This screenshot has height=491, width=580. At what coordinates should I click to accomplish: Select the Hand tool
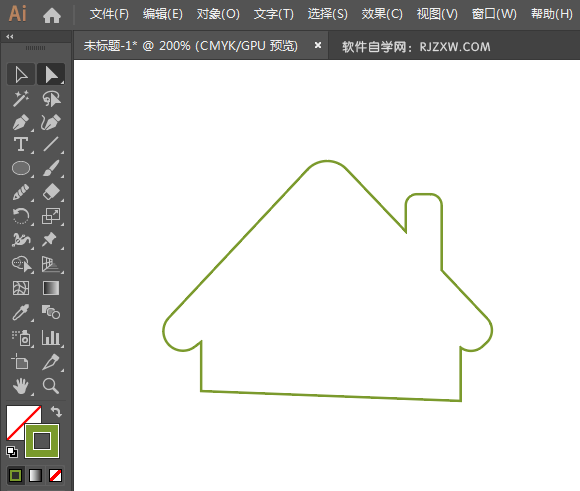pos(21,386)
